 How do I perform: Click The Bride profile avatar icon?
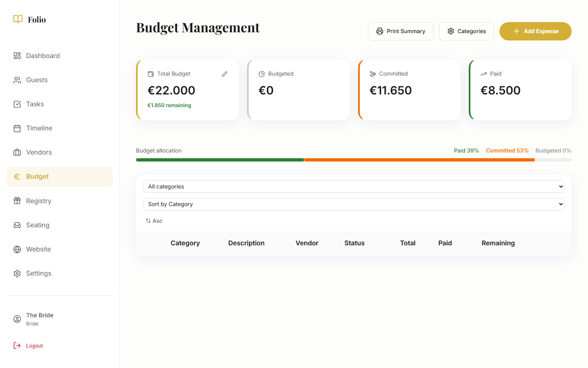17,319
